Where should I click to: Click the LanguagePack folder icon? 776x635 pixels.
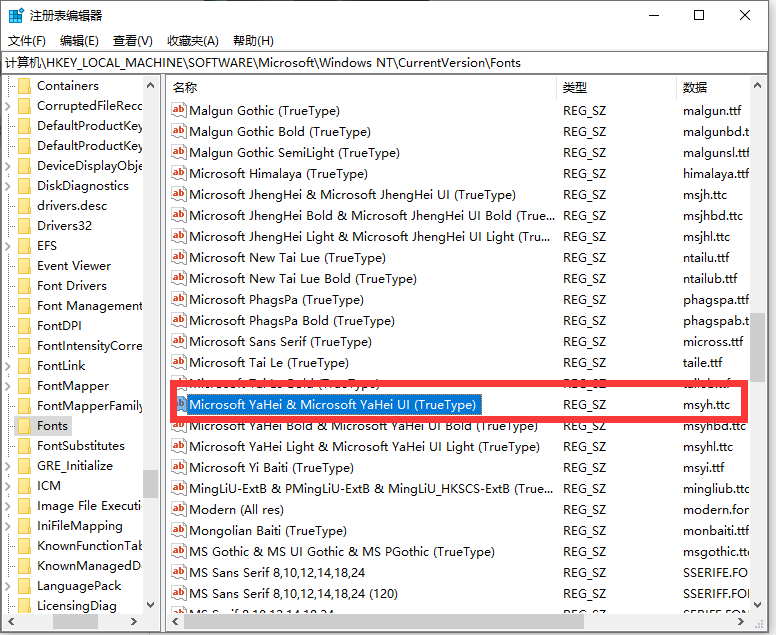click(24, 586)
